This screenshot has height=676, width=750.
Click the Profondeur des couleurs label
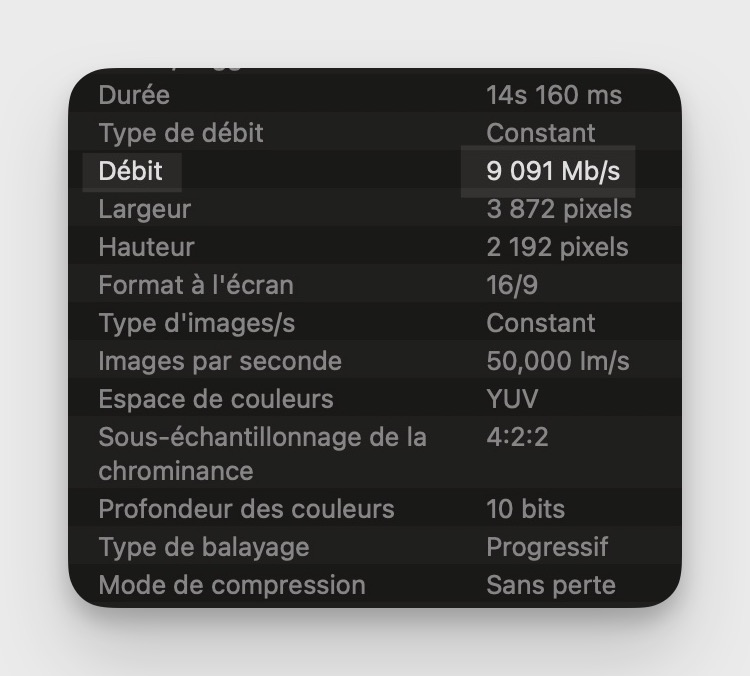pos(246,509)
